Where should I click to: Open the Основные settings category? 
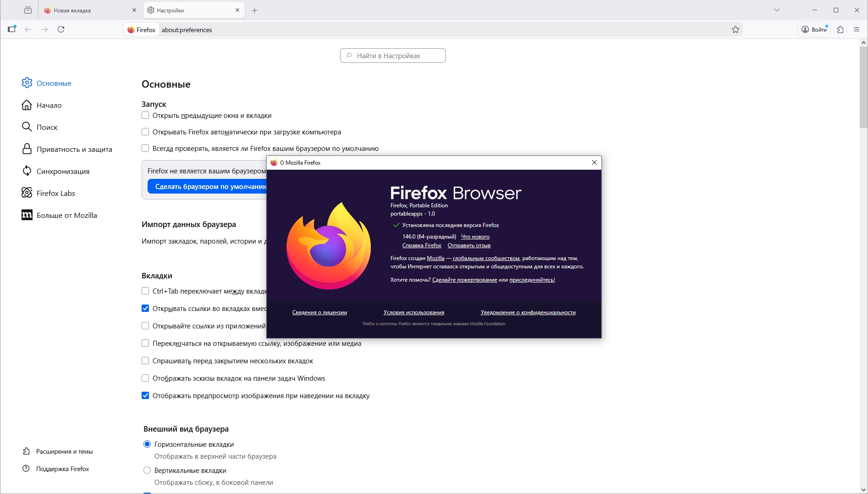[46, 83]
